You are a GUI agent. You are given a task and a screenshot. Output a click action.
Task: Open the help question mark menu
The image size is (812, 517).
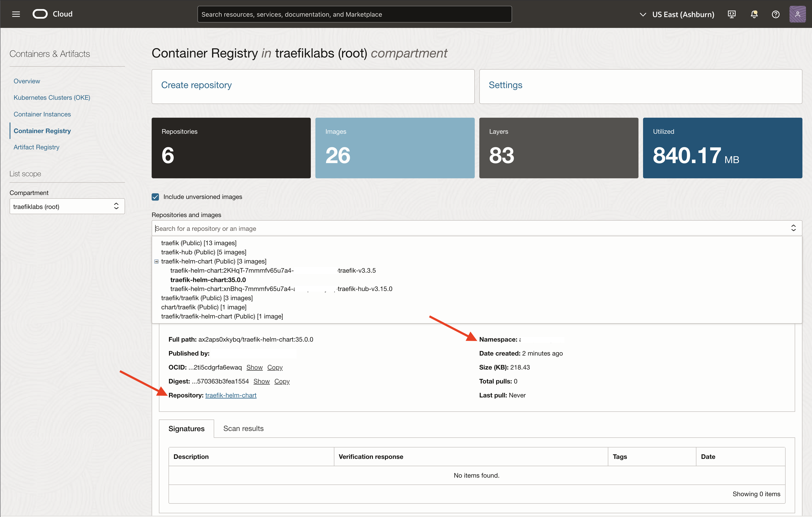click(776, 14)
